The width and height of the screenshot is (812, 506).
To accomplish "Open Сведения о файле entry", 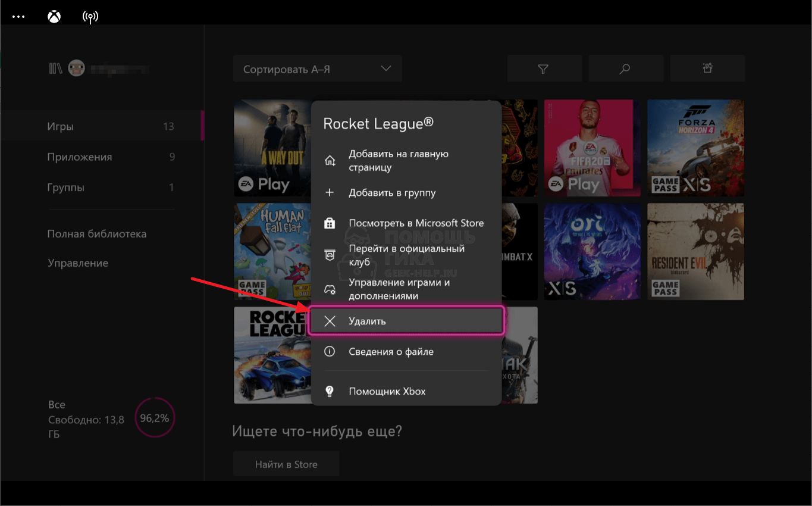I will pos(406,352).
